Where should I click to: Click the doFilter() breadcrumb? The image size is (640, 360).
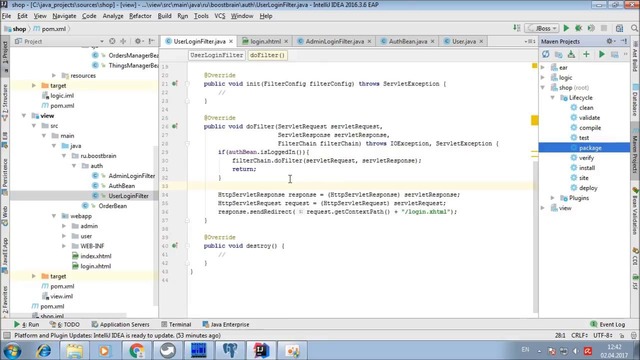pos(267,55)
